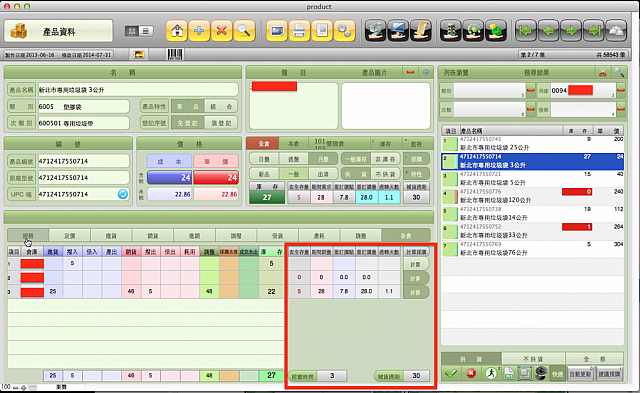Click red minus beside 類別 filter
The width and height of the screenshot is (640, 393).
(x=531, y=90)
